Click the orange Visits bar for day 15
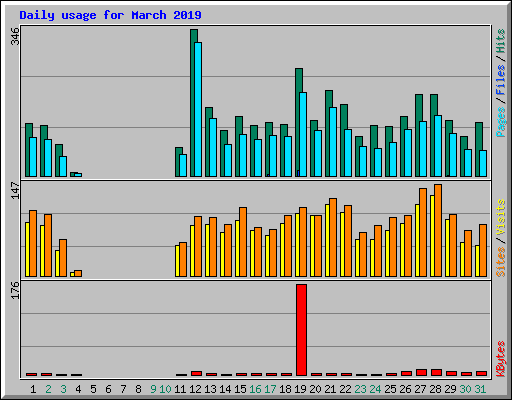This screenshot has height=400, width=512. pyautogui.click(x=243, y=242)
